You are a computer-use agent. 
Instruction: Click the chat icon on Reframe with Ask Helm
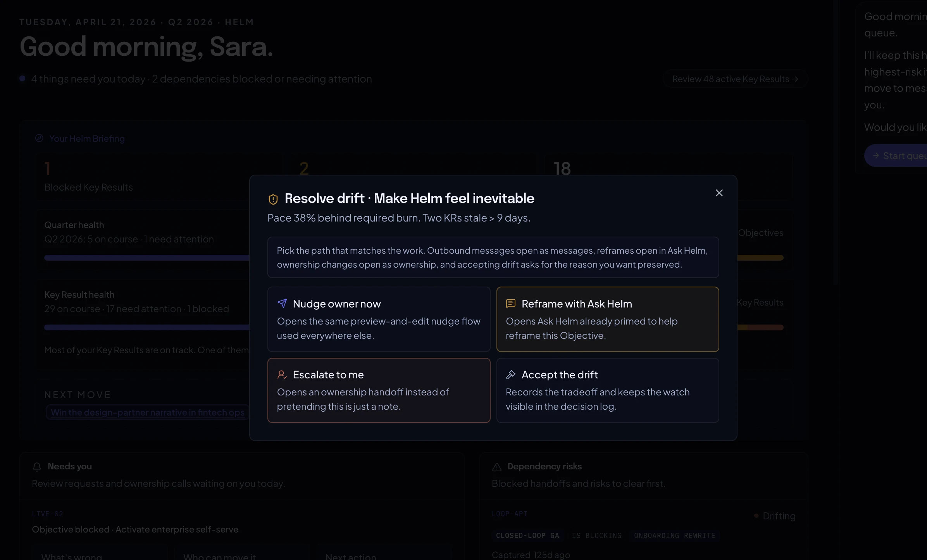(511, 303)
